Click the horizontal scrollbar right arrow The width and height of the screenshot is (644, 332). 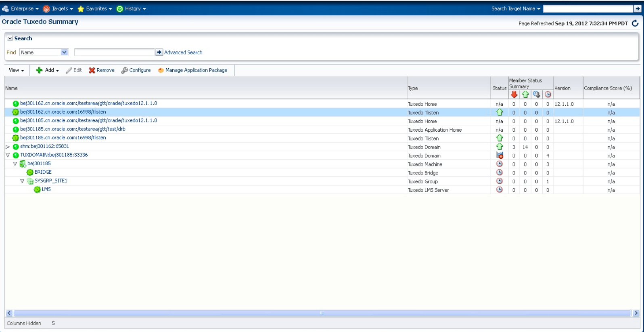click(x=636, y=313)
